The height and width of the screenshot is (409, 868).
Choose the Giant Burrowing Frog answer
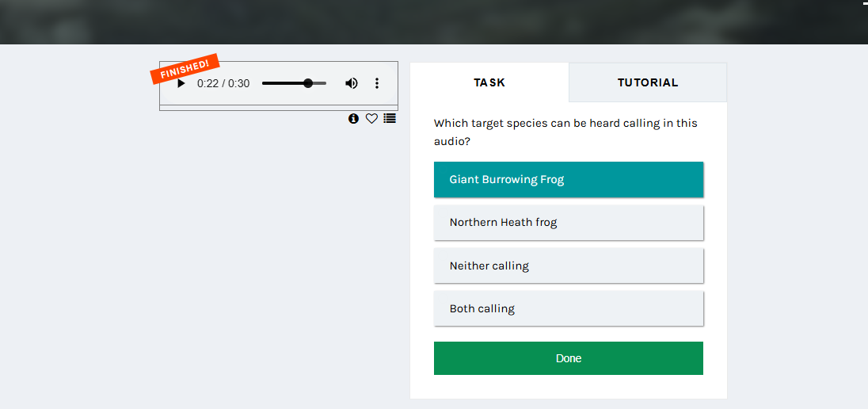[x=568, y=180]
